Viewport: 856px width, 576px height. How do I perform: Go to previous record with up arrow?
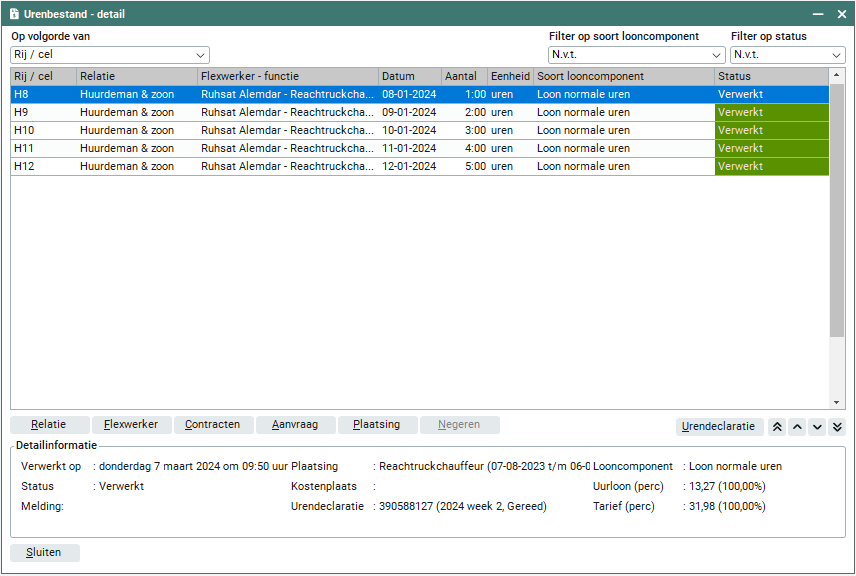(x=797, y=427)
